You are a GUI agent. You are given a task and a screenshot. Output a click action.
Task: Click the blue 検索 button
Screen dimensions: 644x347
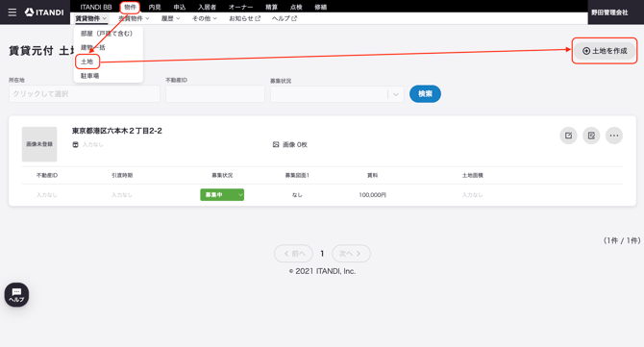[425, 93]
